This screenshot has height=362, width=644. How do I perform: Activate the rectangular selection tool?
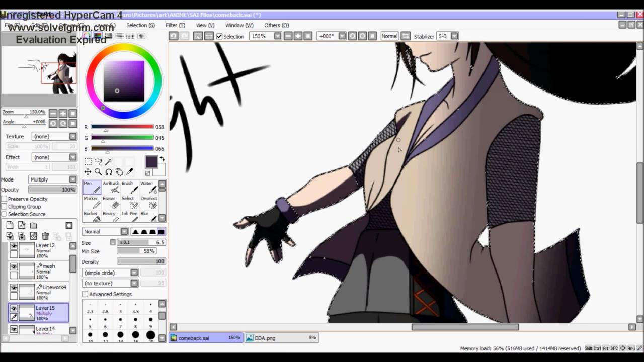pyautogui.click(x=88, y=161)
